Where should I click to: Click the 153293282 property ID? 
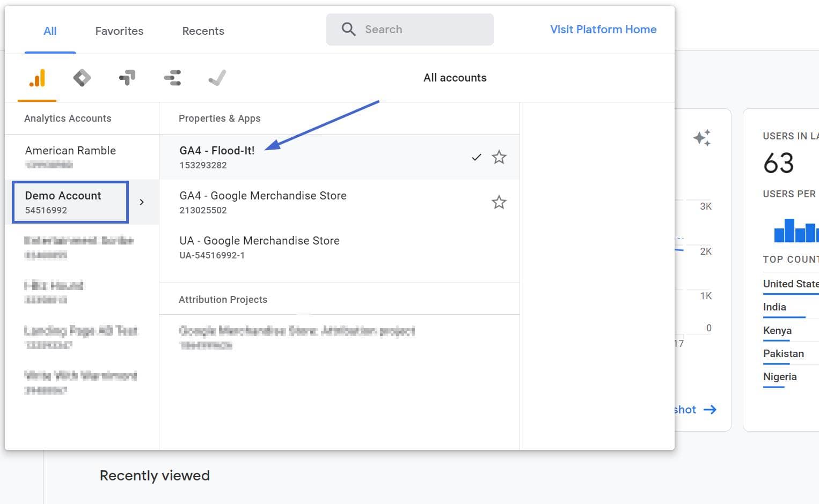click(x=203, y=165)
